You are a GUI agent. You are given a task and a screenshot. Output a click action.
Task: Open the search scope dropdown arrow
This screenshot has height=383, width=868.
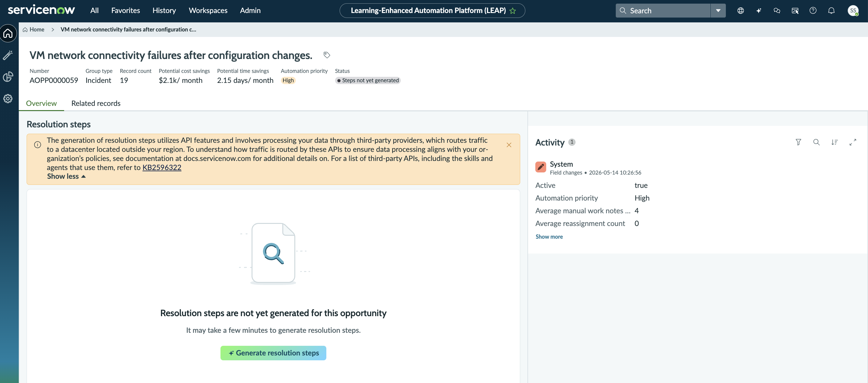tap(718, 11)
